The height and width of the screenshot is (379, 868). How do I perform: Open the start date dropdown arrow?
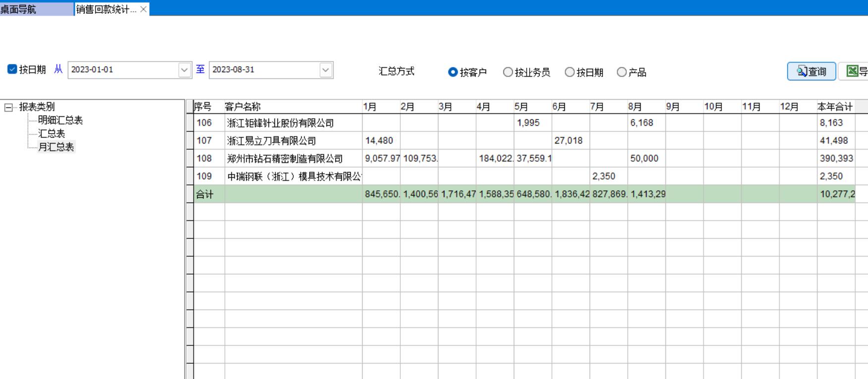click(184, 70)
